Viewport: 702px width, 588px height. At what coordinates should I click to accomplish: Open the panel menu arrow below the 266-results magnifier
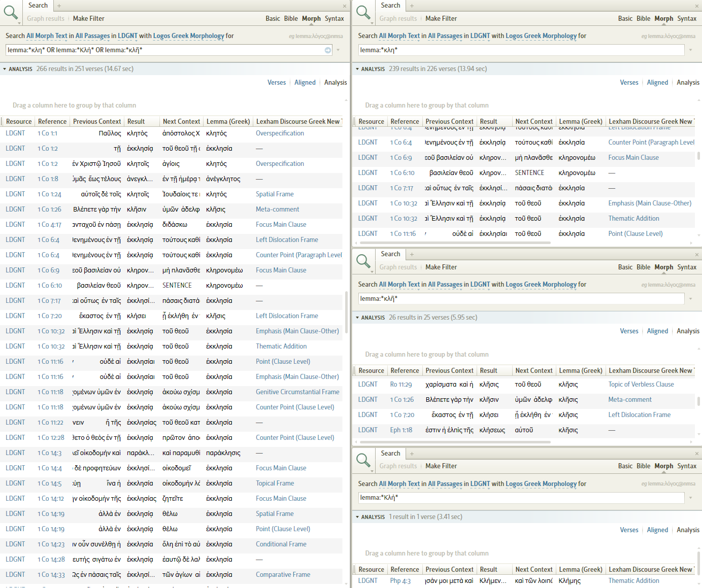19,23
